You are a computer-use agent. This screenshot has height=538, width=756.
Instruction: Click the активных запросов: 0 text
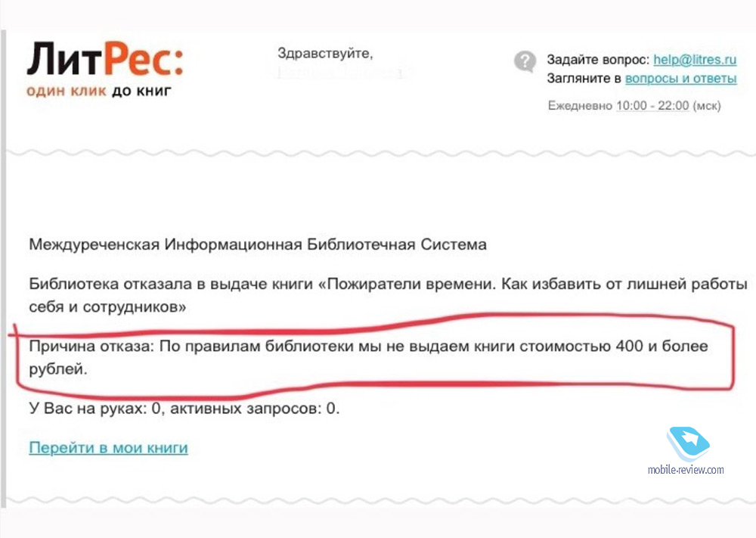coord(255,408)
